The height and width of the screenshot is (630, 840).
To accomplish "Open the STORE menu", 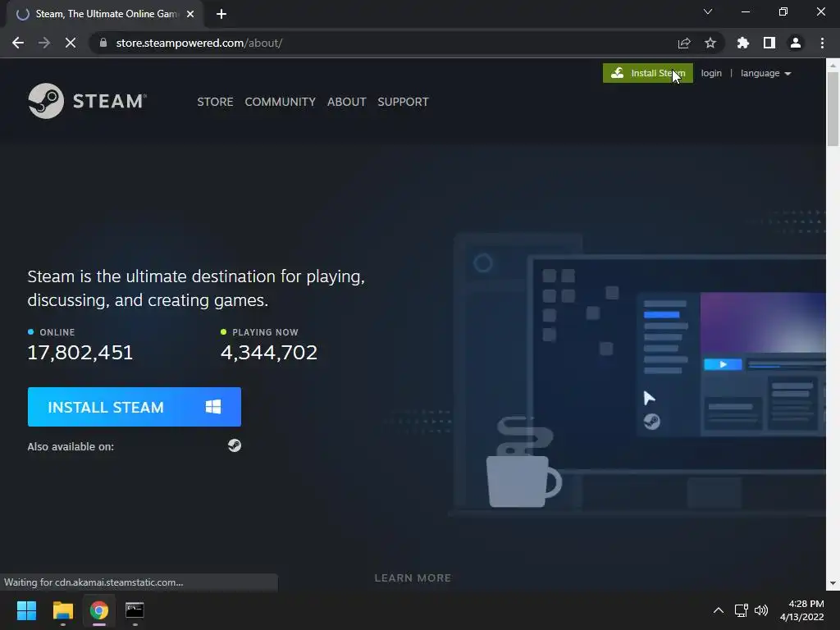I will [215, 101].
